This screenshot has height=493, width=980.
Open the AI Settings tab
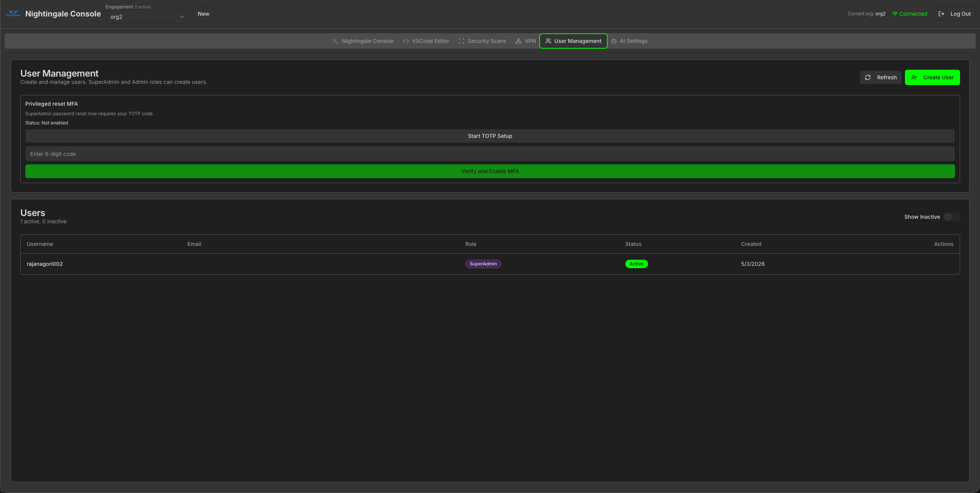[629, 41]
